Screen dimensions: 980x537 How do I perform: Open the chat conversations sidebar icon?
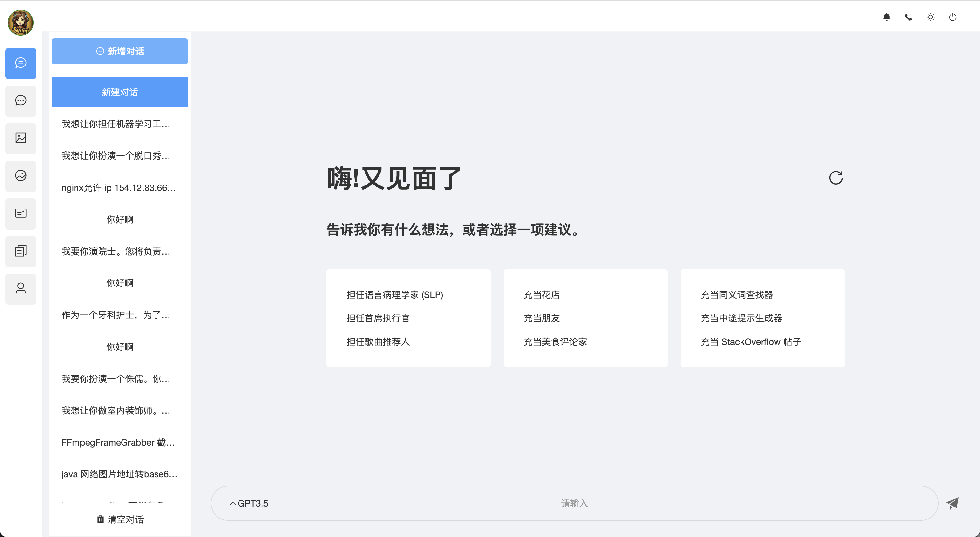coord(20,63)
